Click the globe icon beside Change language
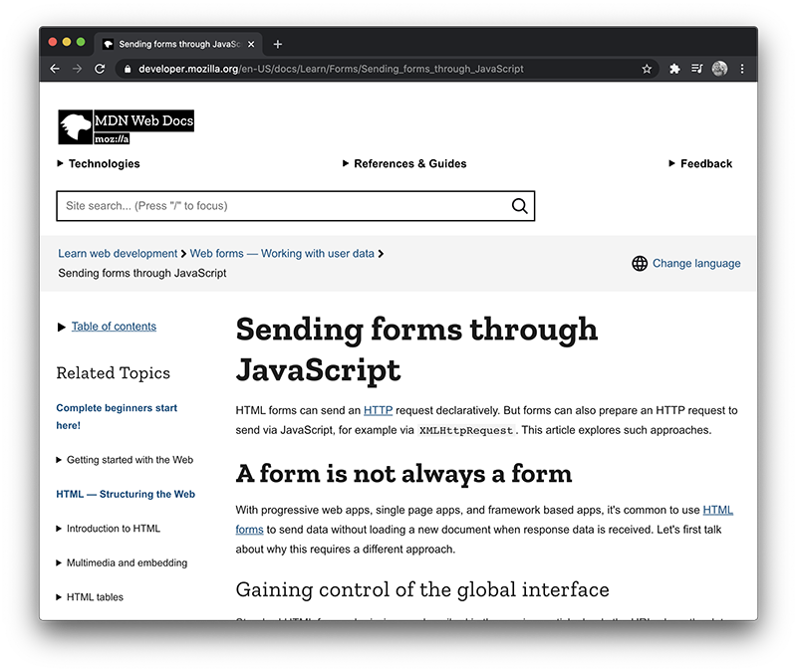 click(x=639, y=263)
